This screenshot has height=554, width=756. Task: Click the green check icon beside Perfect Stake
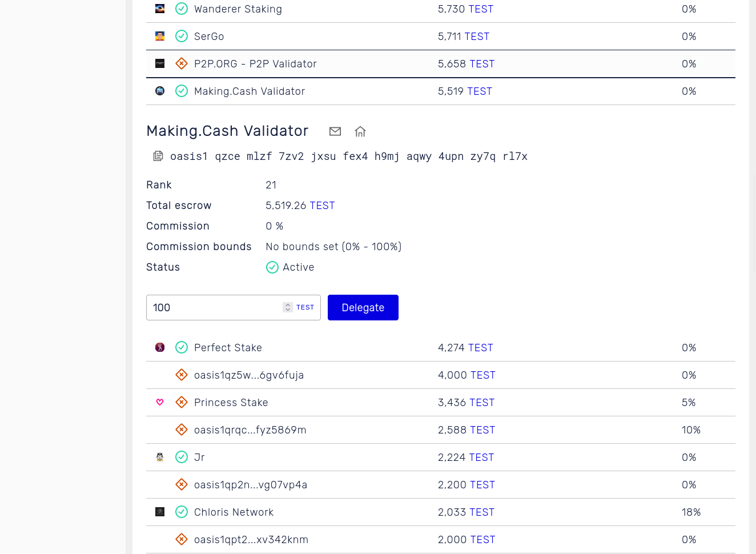(x=182, y=347)
